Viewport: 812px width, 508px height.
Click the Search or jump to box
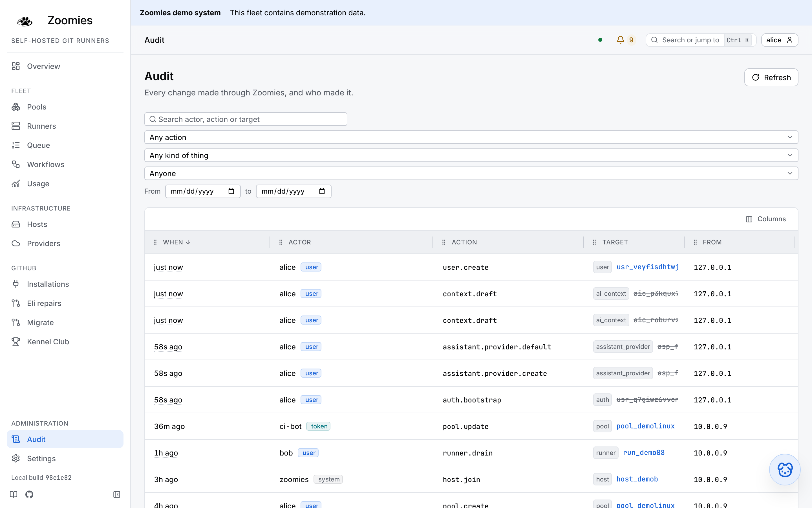point(701,40)
